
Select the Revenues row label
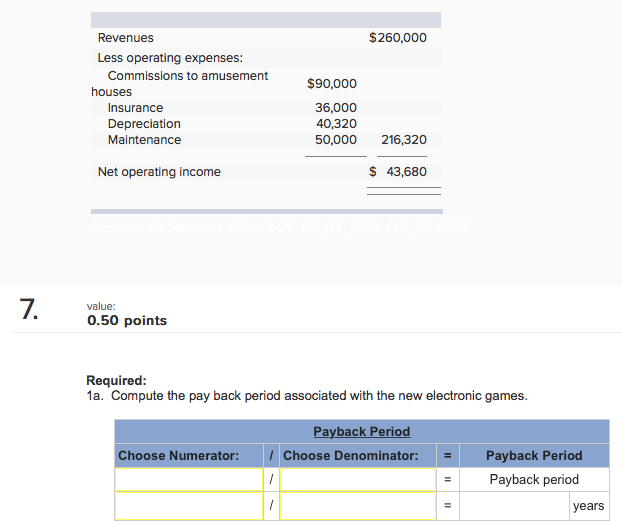click(x=126, y=38)
